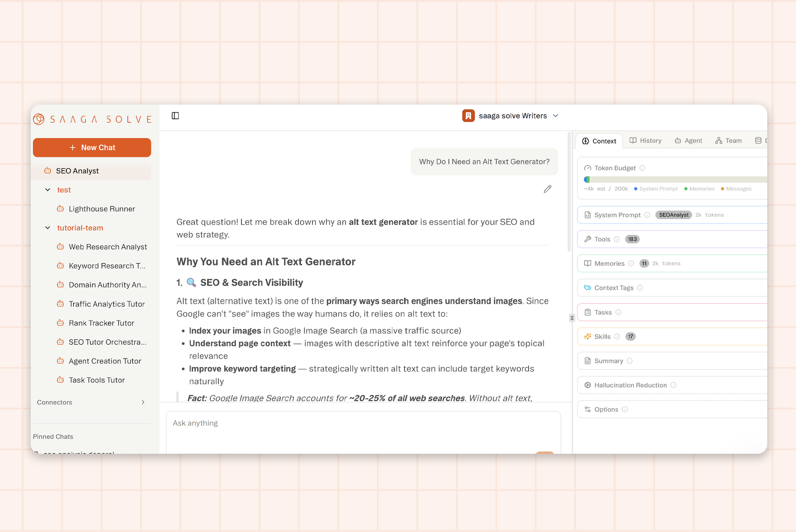Open the Rank Tracker Tutor agent

point(101,323)
